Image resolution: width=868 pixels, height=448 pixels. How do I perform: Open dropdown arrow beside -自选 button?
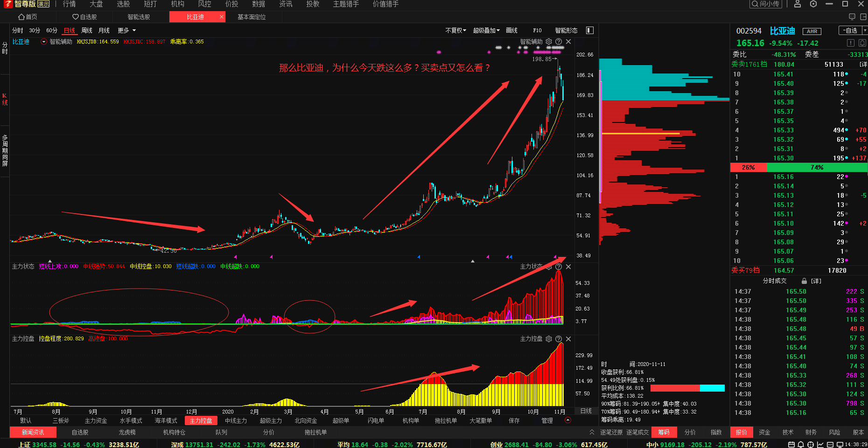tap(865, 30)
